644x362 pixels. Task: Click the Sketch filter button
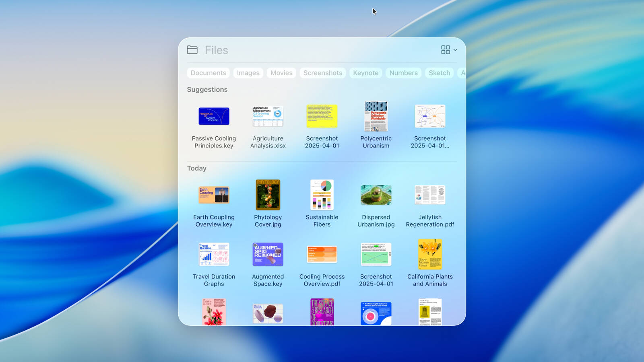click(439, 73)
